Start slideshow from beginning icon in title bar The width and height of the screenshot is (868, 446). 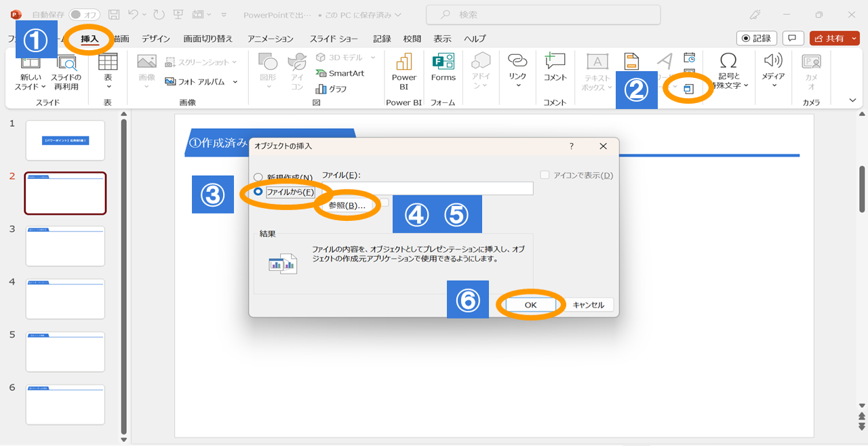[178, 14]
